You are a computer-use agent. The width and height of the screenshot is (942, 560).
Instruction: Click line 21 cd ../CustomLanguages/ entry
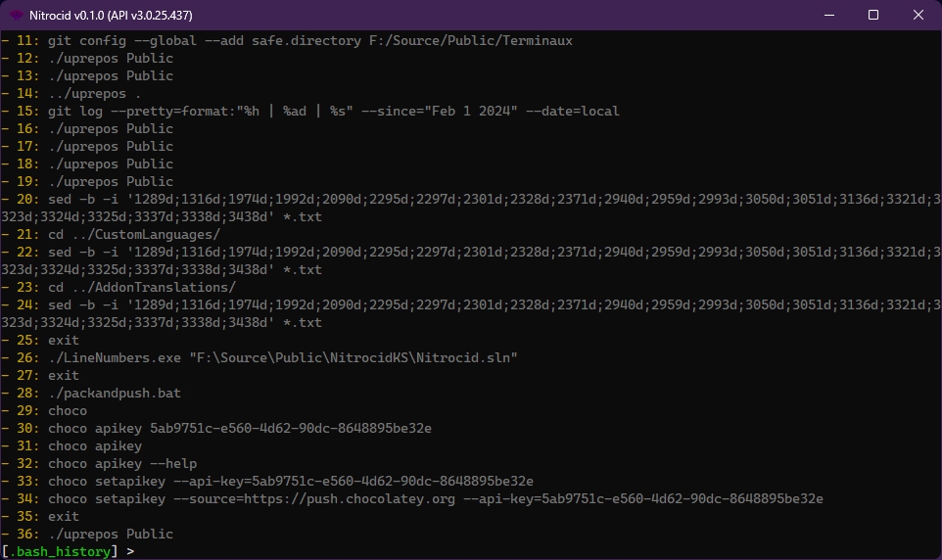[133, 234]
